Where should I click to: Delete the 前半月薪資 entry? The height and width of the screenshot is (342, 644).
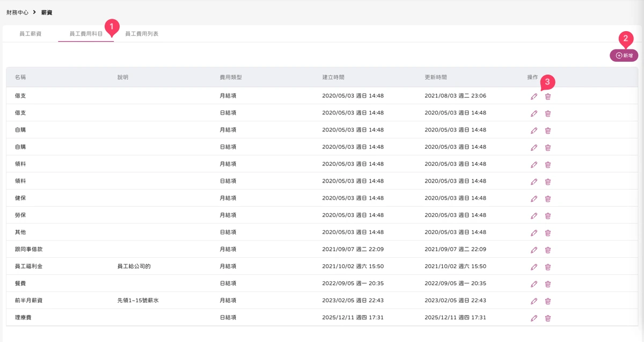(548, 301)
